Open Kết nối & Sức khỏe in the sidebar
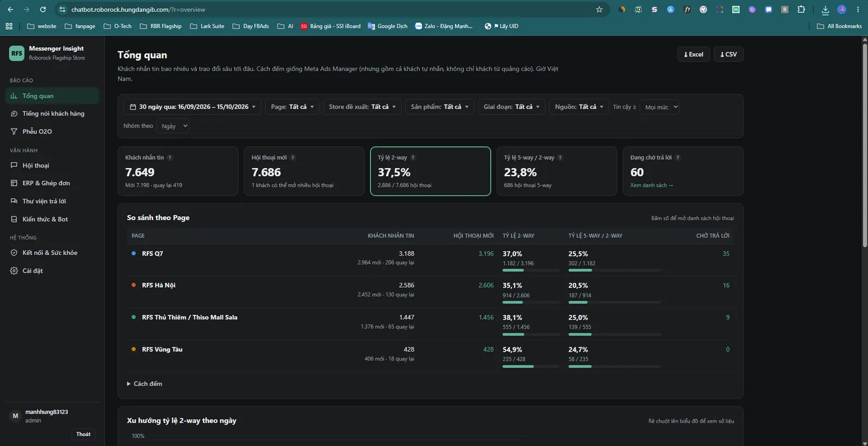The width and height of the screenshot is (868, 446). tap(52, 253)
